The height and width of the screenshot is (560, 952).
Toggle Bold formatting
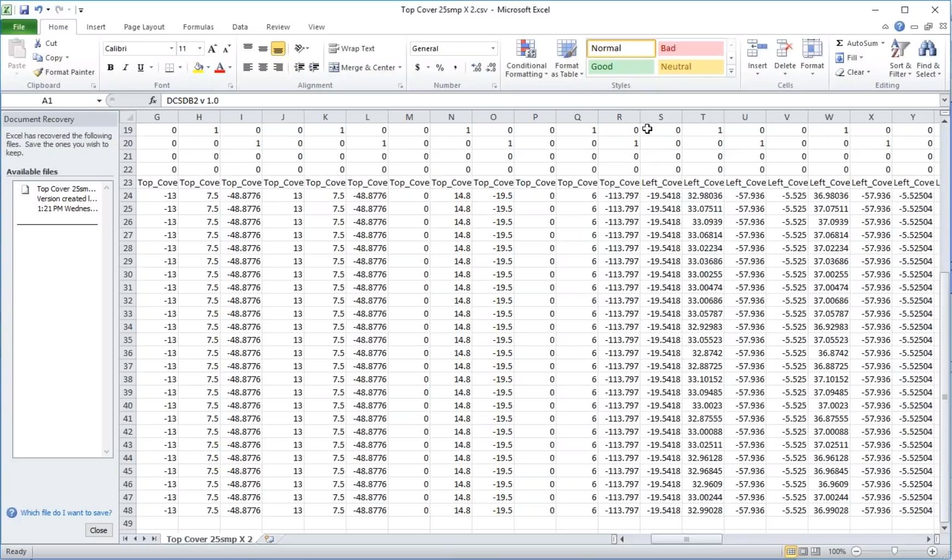pyautogui.click(x=110, y=67)
